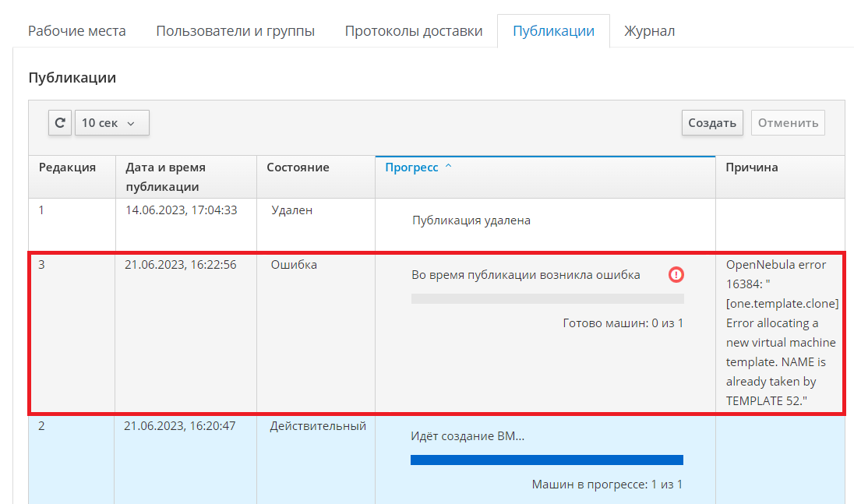
Task: Toggle sort arrow on Прогресс column
Action: coord(448,167)
